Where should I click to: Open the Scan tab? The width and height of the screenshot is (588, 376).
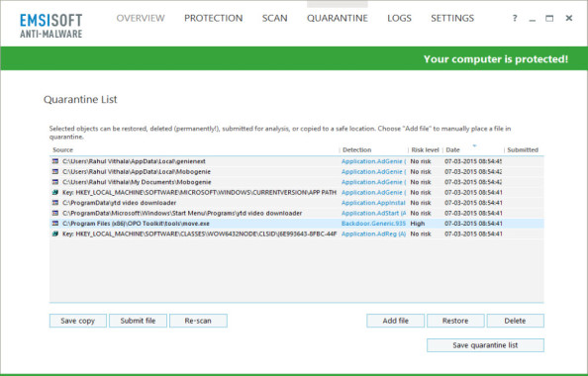tap(274, 18)
